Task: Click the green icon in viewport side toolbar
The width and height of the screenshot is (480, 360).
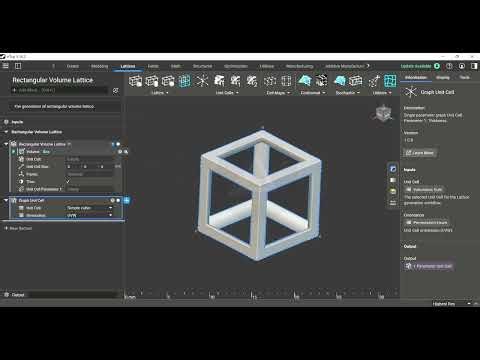Action: [x=393, y=191]
